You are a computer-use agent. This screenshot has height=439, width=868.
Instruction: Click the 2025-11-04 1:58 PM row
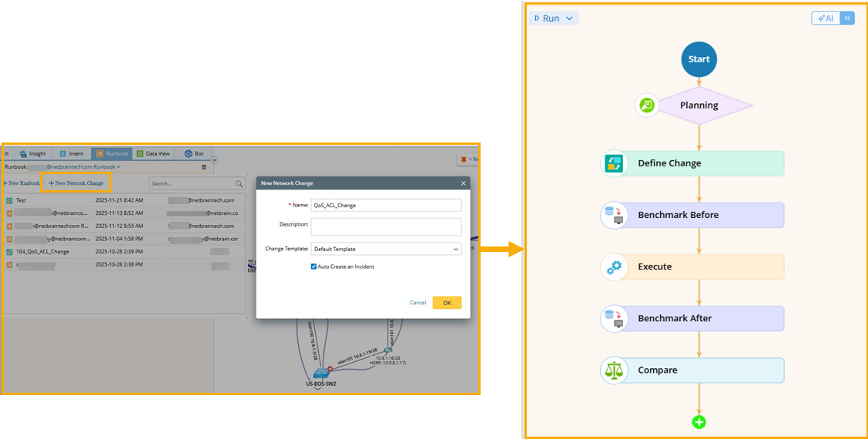[x=124, y=239]
